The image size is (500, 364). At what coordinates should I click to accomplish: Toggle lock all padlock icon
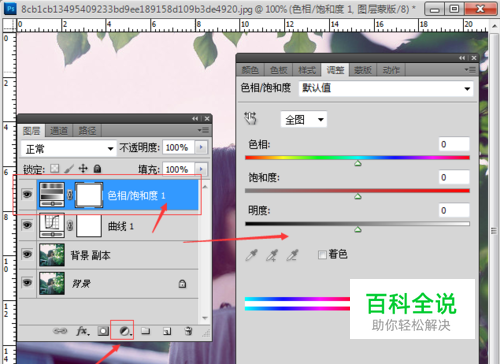click(x=97, y=169)
